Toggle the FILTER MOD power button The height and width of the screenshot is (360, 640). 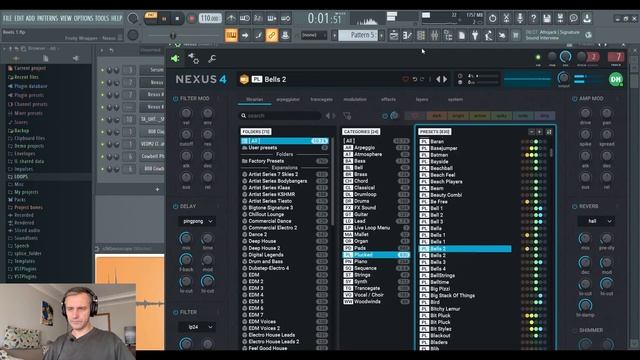tap(176, 99)
